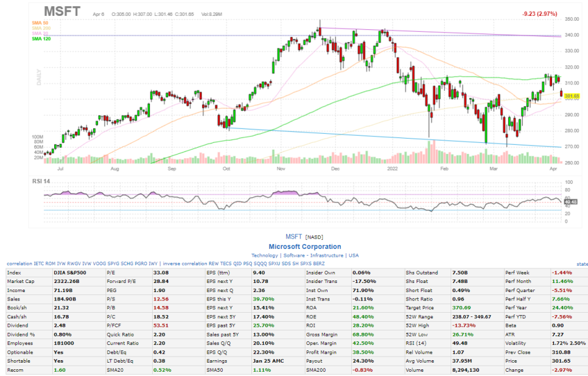The width and height of the screenshot is (588, 376).
Task: Open inverse correlation ticker QID
Action: [x=237, y=263]
